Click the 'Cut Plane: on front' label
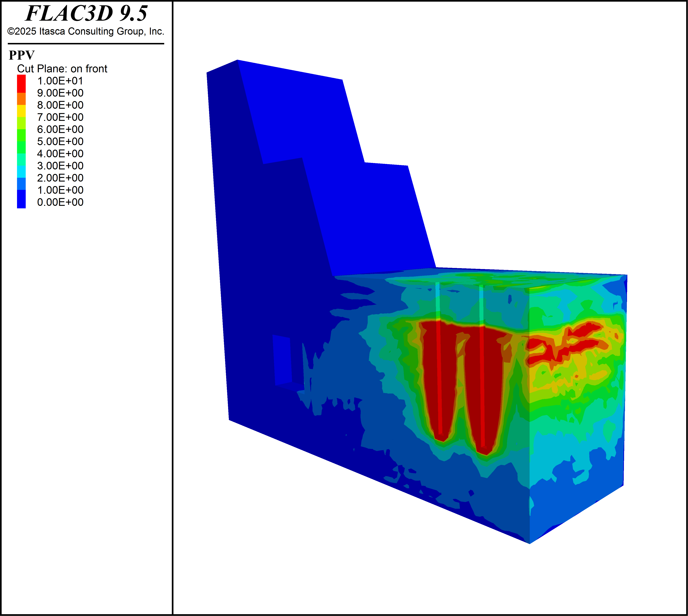688x616 pixels. (62, 69)
